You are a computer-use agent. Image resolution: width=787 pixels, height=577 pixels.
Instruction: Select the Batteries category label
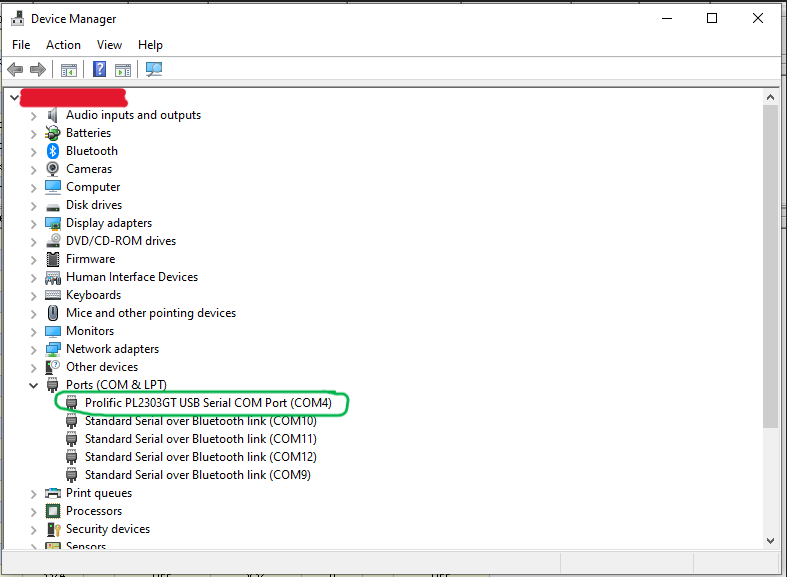pyautogui.click(x=88, y=133)
